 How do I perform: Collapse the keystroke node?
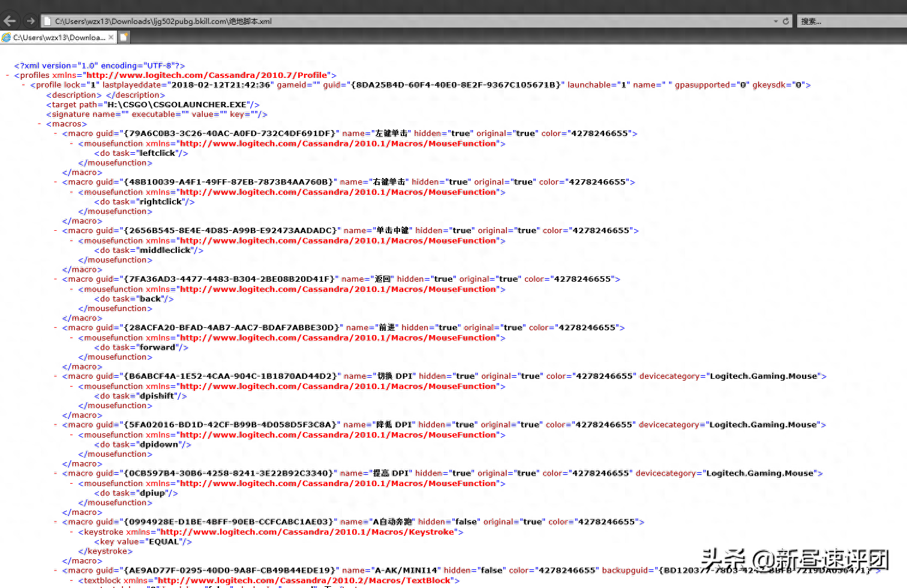[72, 532]
